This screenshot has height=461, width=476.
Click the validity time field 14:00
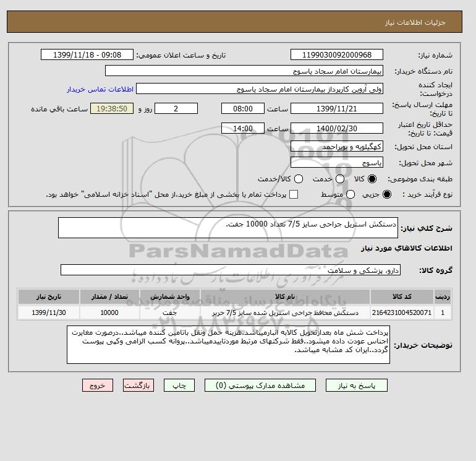point(243,128)
